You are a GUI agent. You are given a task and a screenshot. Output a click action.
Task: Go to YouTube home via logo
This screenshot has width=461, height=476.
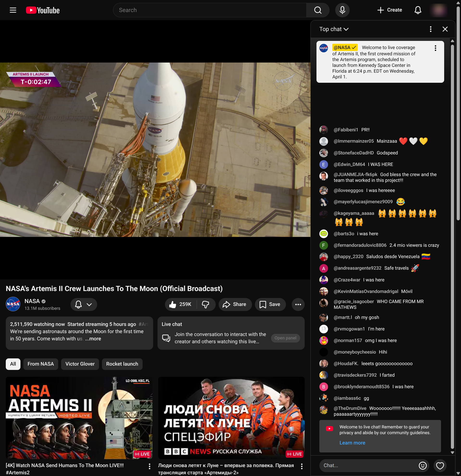43,10
